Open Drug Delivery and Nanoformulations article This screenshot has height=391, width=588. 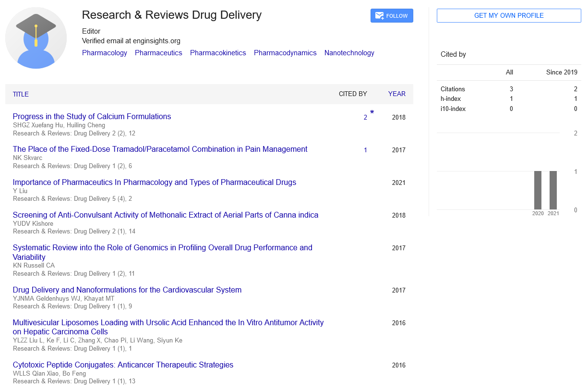(x=127, y=290)
